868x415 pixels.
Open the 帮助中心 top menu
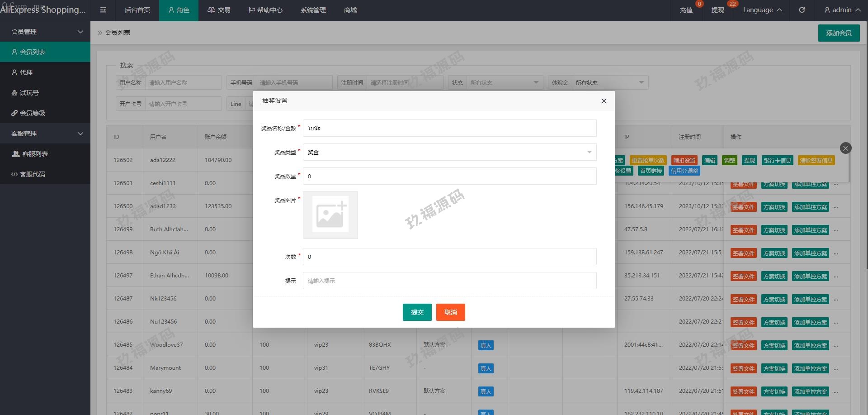[265, 10]
